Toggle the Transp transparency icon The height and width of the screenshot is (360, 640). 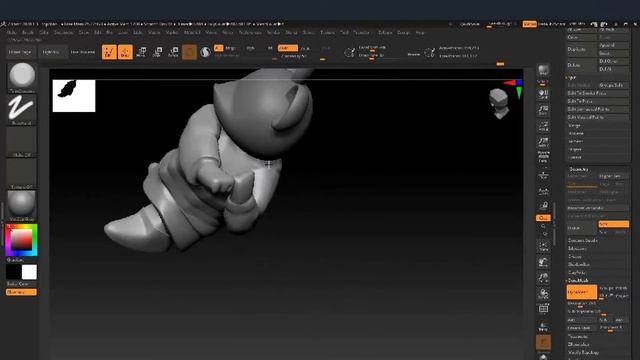click(543, 326)
